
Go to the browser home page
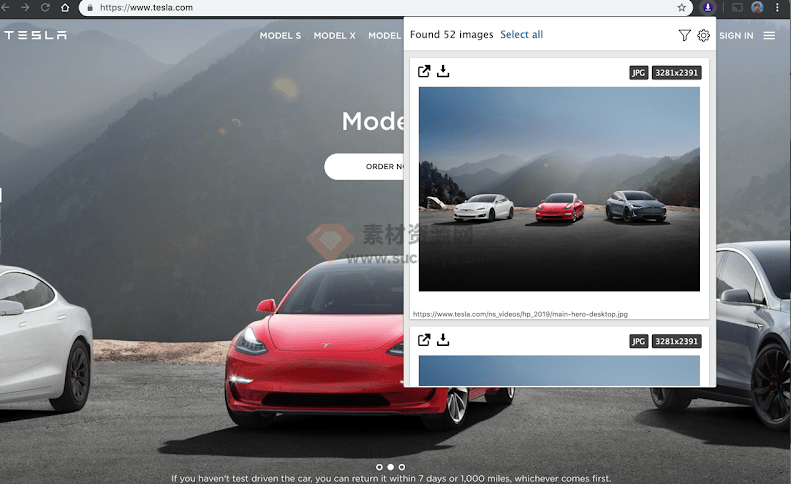tap(65, 7)
